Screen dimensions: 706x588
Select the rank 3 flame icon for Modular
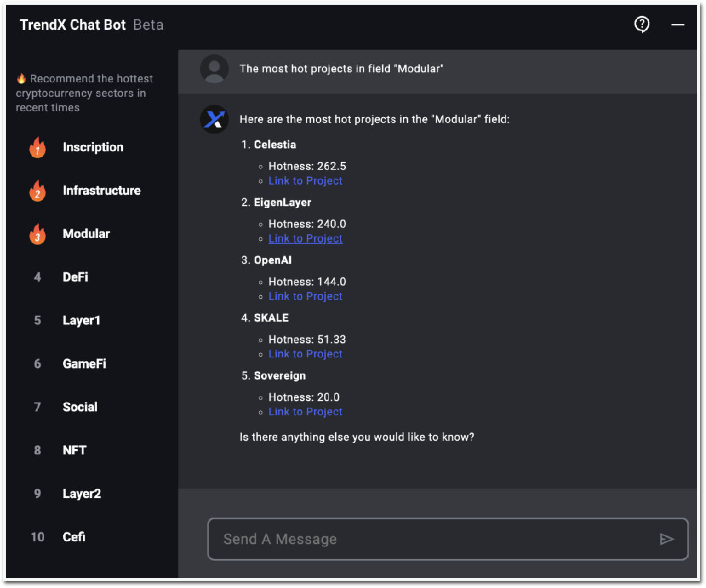(38, 234)
